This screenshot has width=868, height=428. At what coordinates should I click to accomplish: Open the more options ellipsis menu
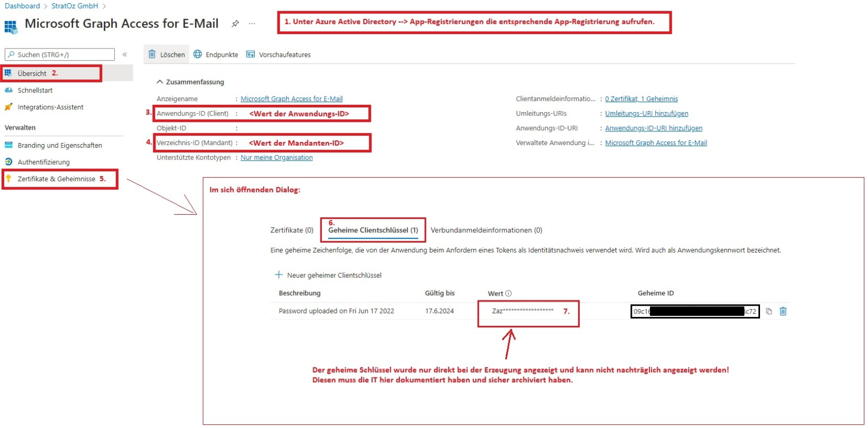click(252, 24)
